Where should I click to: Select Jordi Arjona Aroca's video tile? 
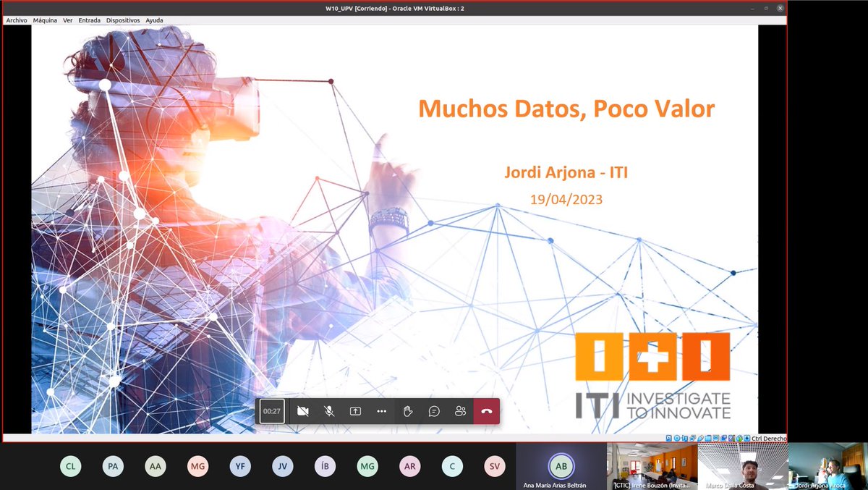point(828,467)
